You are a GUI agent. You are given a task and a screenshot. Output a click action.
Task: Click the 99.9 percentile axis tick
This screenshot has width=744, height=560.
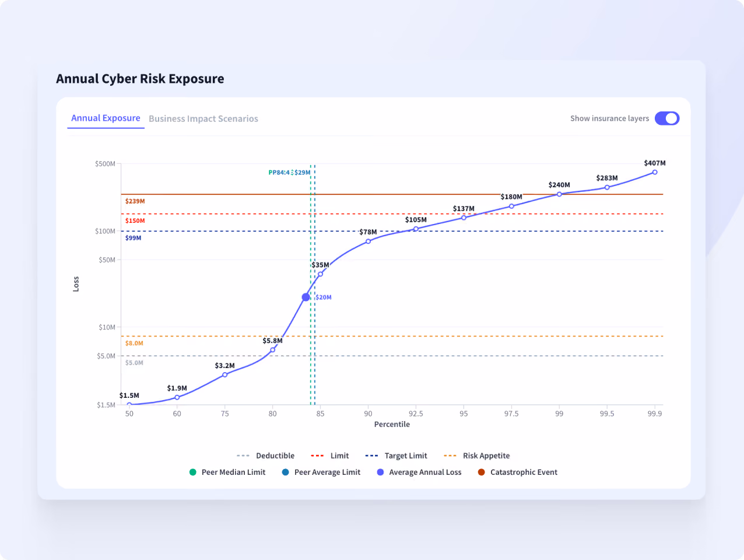[x=655, y=414]
